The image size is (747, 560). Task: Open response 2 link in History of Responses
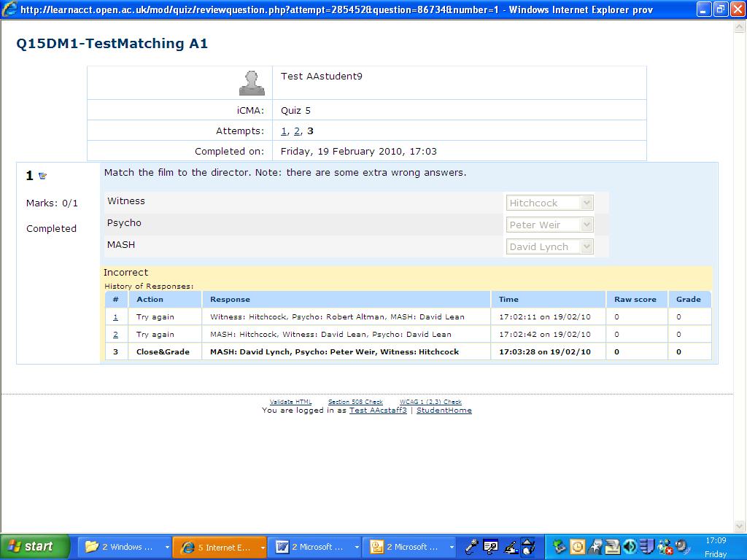click(116, 334)
